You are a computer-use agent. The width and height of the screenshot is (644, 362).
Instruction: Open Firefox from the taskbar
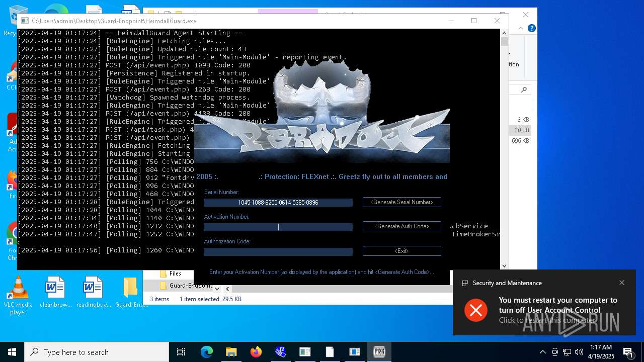point(256,352)
